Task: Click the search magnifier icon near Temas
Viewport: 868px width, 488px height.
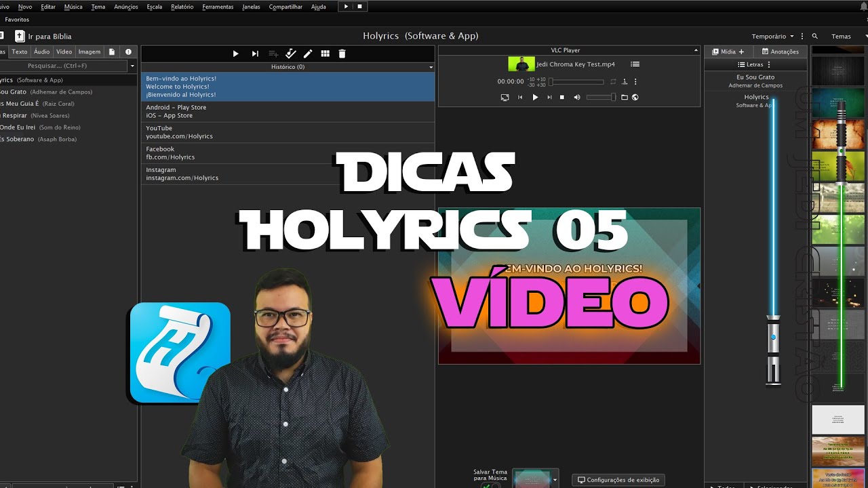Action: [815, 37]
